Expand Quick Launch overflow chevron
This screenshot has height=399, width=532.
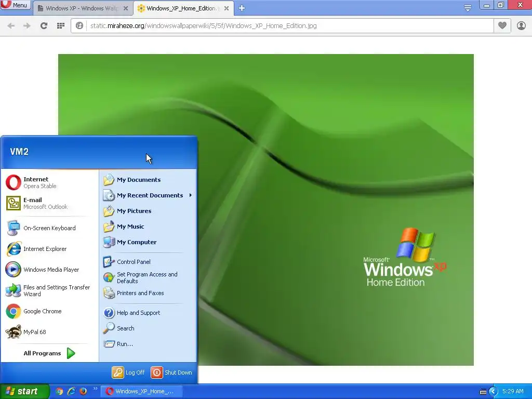pos(95,389)
